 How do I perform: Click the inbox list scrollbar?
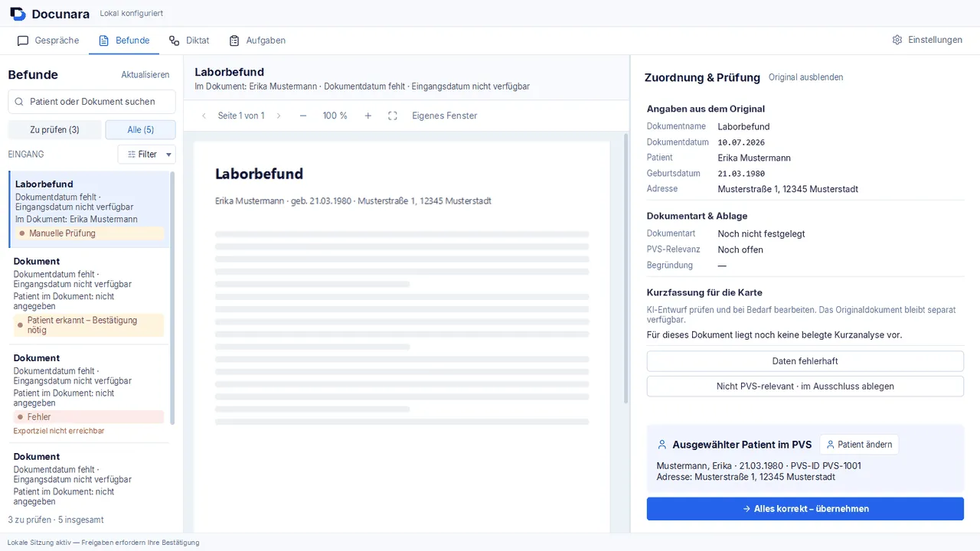pyautogui.click(x=172, y=298)
